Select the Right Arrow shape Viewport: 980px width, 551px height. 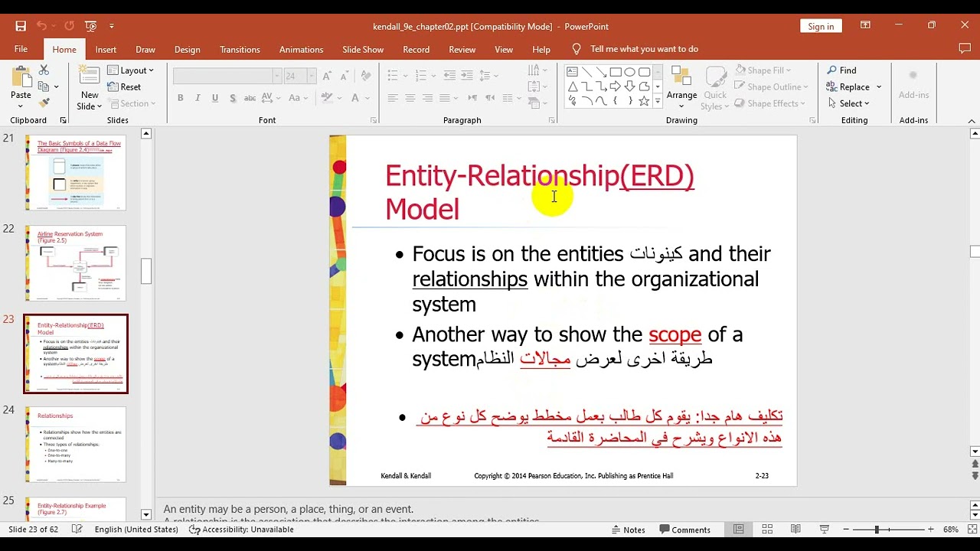(x=616, y=86)
